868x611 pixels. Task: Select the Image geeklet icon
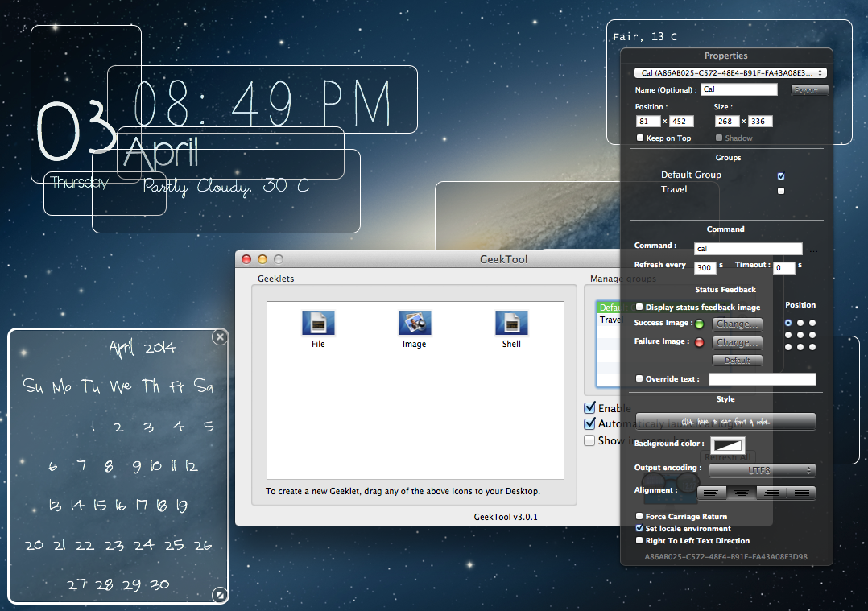[415, 324]
